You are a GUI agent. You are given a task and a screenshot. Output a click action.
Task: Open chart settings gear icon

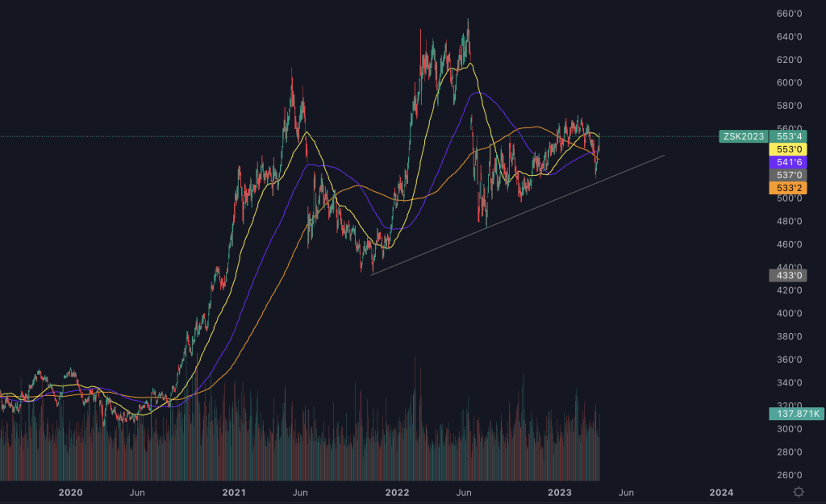(799, 492)
